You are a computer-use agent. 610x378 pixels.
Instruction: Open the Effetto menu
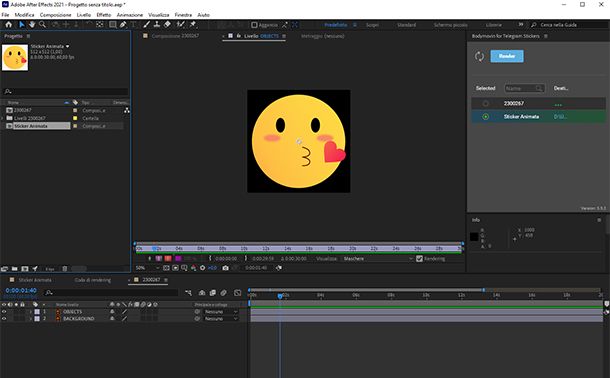point(103,15)
